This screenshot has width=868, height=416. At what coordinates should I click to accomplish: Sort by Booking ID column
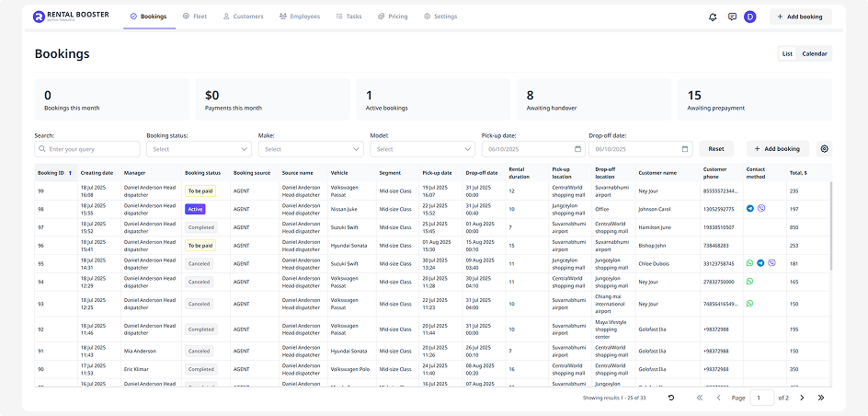coord(55,172)
